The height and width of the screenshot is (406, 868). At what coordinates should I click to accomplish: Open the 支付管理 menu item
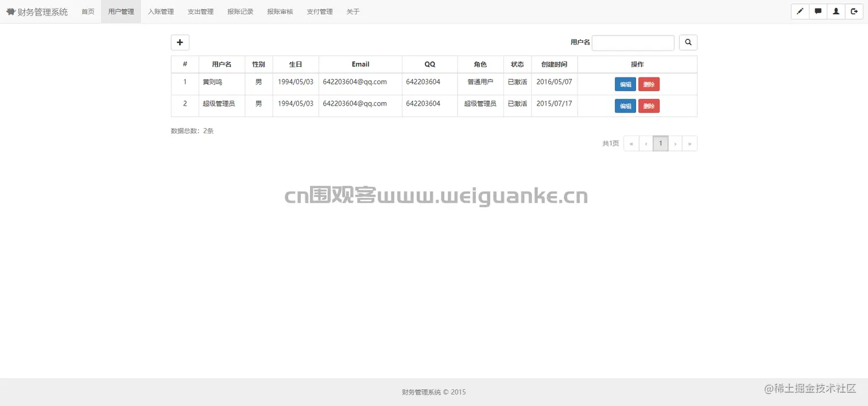click(320, 11)
